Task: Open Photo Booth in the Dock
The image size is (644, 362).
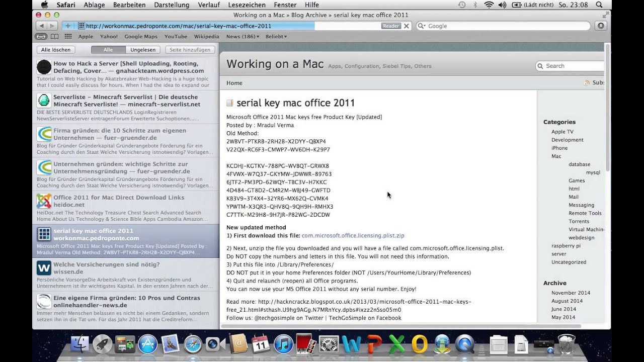Action: coord(306,344)
